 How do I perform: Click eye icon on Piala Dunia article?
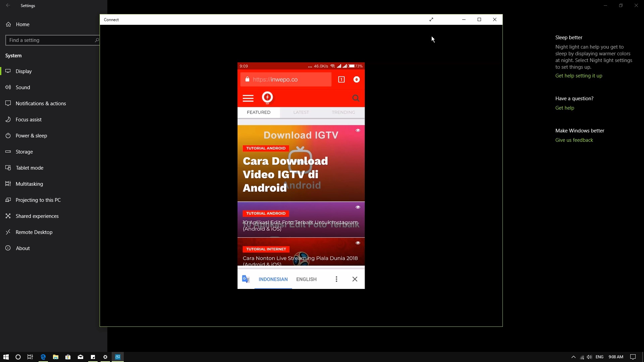358,243
